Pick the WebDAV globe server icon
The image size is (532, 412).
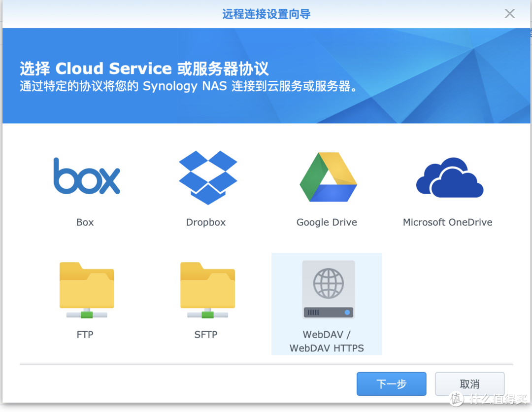click(x=328, y=289)
